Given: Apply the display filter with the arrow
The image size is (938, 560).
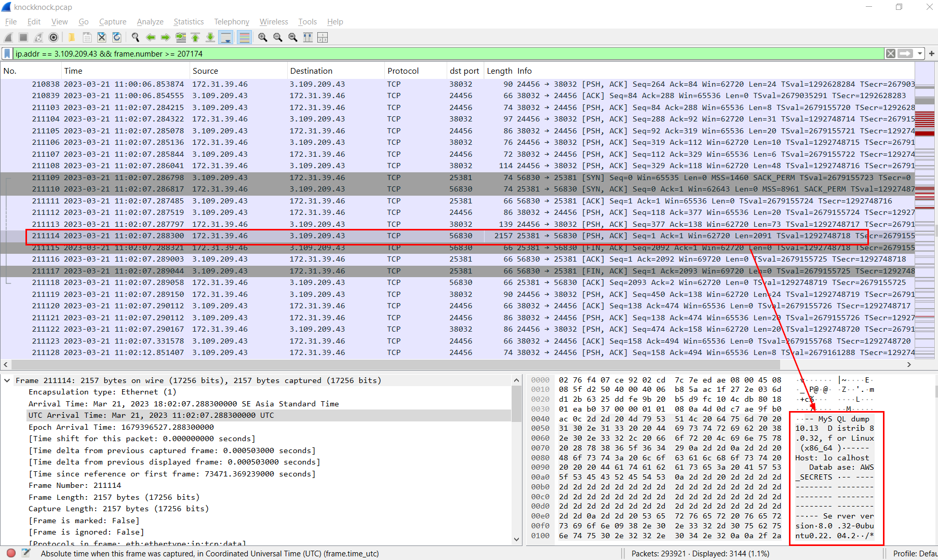Looking at the screenshot, I should (905, 53).
